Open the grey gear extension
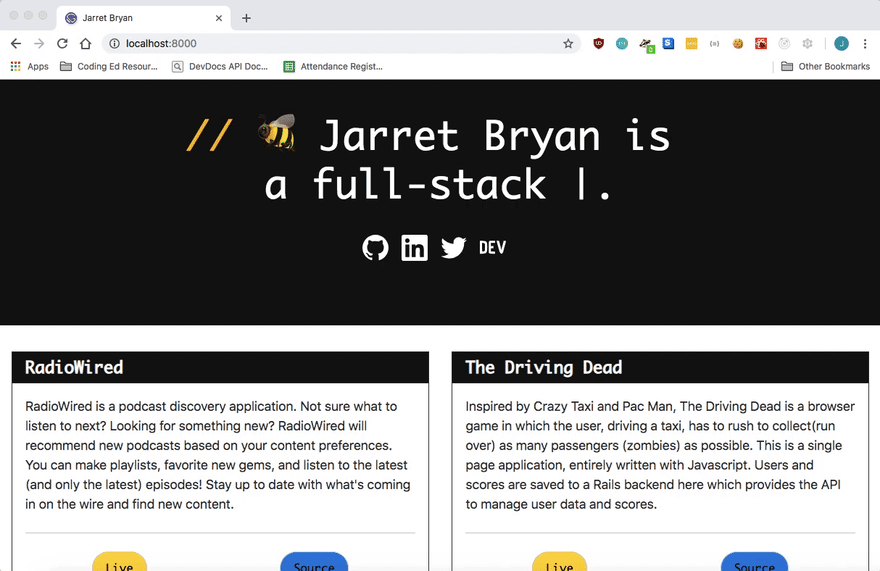This screenshot has width=880, height=571. pyautogui.click(x=807, y=43)
